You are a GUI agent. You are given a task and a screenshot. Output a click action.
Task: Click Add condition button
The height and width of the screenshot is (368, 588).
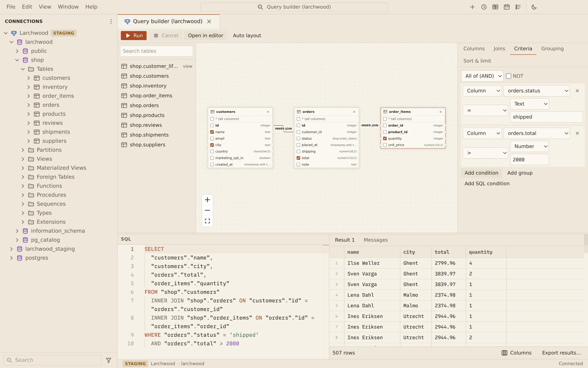pos(481,173)
